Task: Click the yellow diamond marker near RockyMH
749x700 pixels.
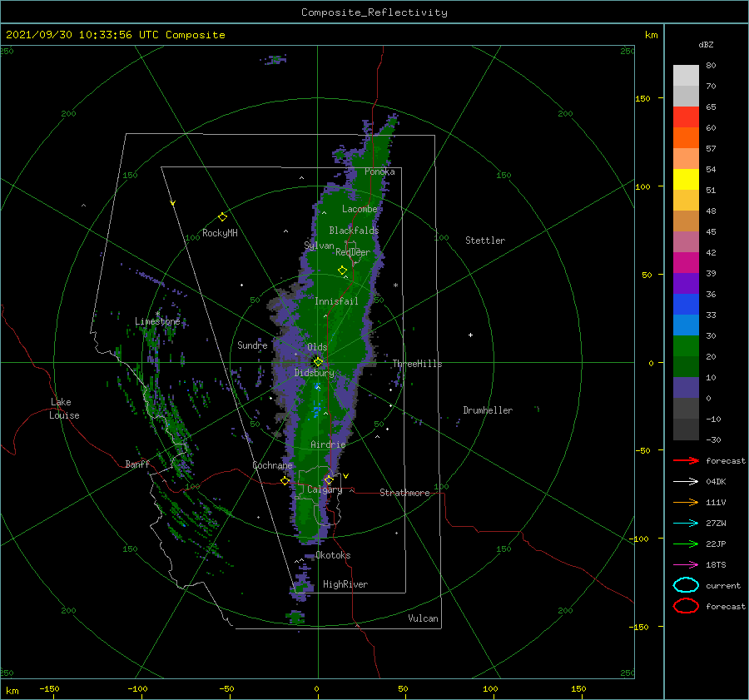Action: (222, 217)
